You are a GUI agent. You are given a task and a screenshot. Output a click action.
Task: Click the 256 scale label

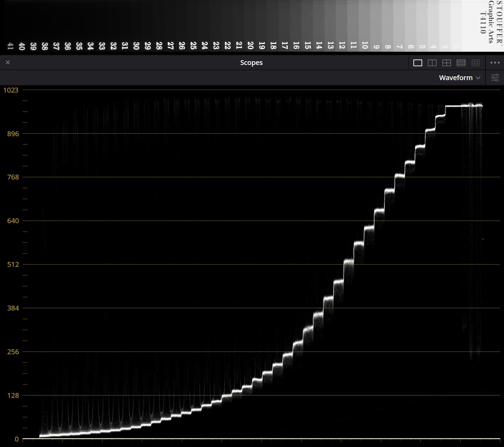[13, 352]
